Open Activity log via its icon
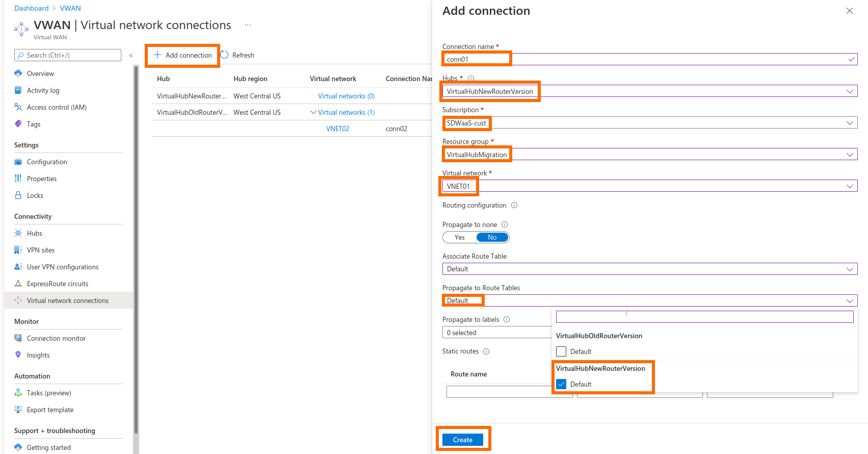The height and width of the screenshot is (454, 868). coord(18,90)
